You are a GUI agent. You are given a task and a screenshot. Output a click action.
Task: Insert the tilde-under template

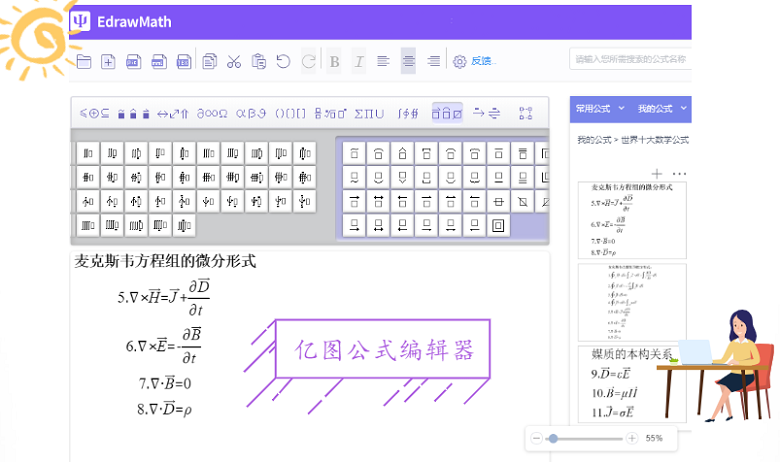click(354, 177)
